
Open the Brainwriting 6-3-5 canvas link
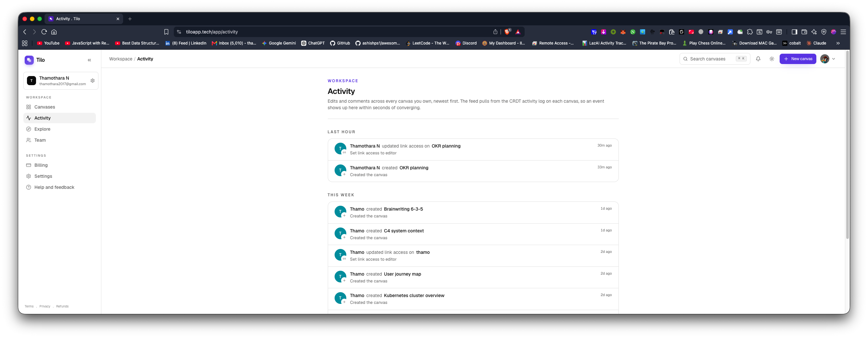pos(403,209)
